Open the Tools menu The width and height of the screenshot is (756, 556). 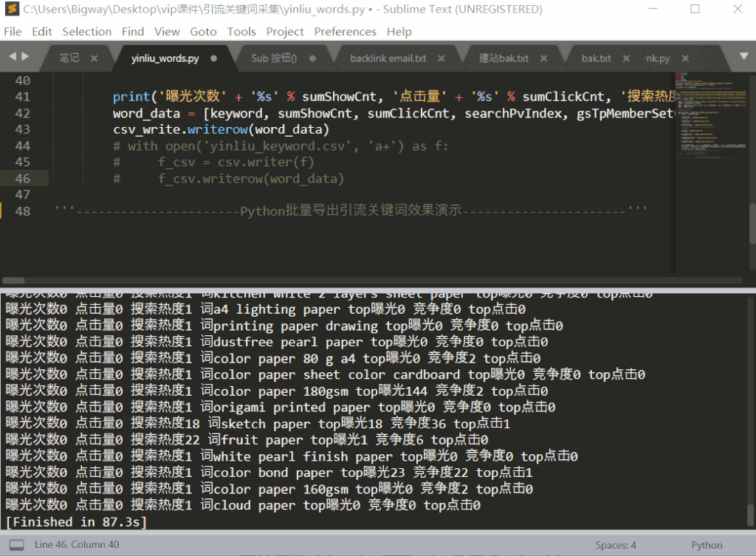241,31
